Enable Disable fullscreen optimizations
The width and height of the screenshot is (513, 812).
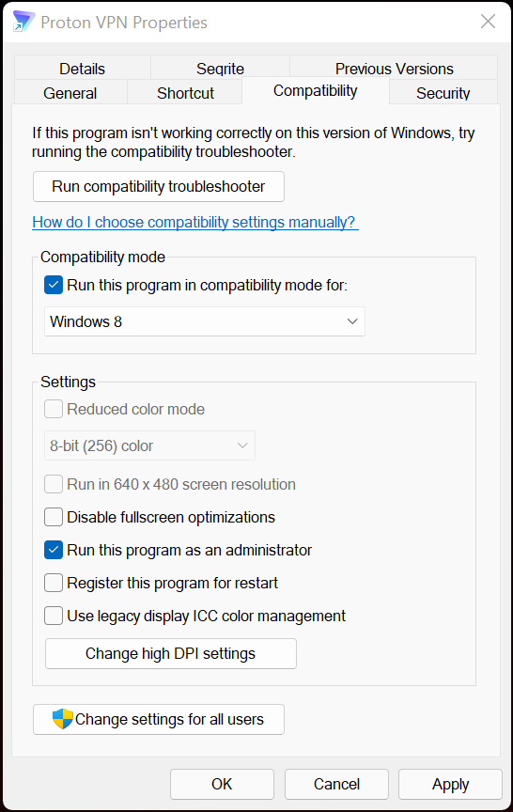click(x=54, y=517)
